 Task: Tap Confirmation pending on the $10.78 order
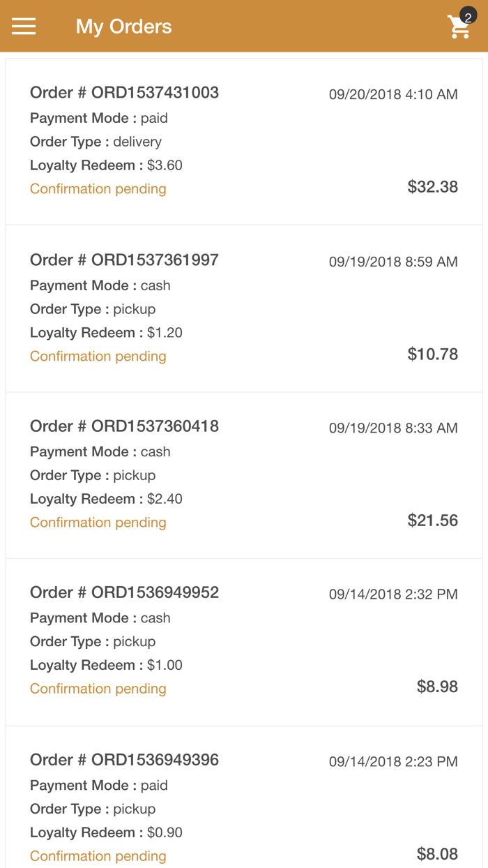point(98,357)
